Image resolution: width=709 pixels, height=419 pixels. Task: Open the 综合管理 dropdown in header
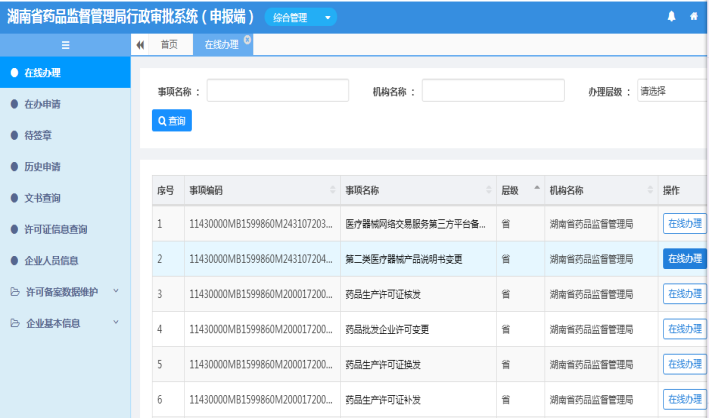(300, 17)
